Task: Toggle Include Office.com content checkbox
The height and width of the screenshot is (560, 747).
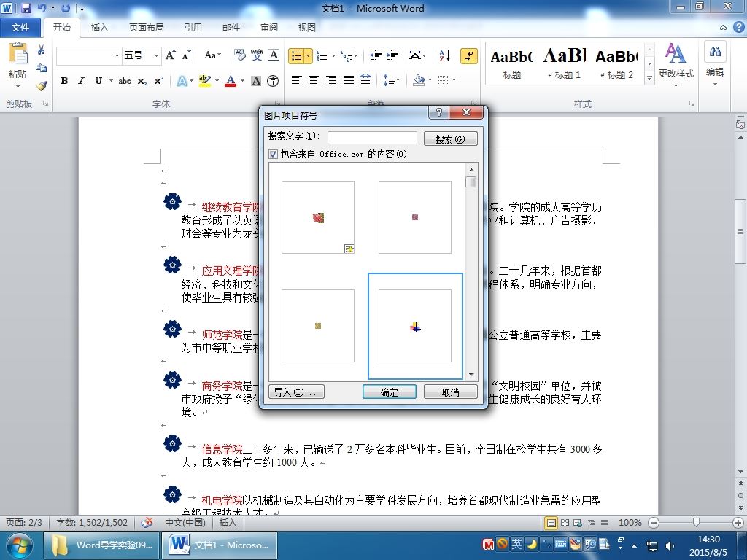Action: (x=273, y=154)
